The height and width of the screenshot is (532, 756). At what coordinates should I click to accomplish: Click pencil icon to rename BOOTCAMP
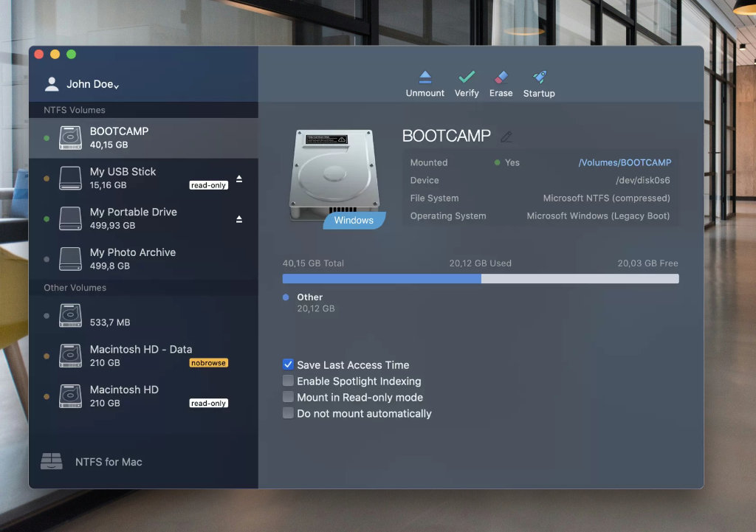[x=506, y=137]
